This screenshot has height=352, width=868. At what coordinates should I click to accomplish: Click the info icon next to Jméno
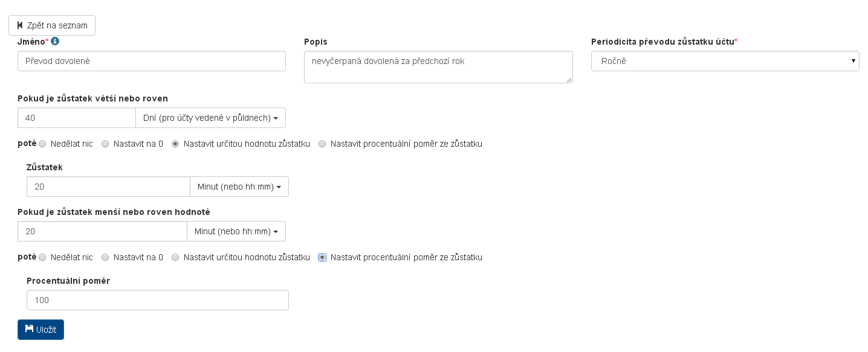55,41
